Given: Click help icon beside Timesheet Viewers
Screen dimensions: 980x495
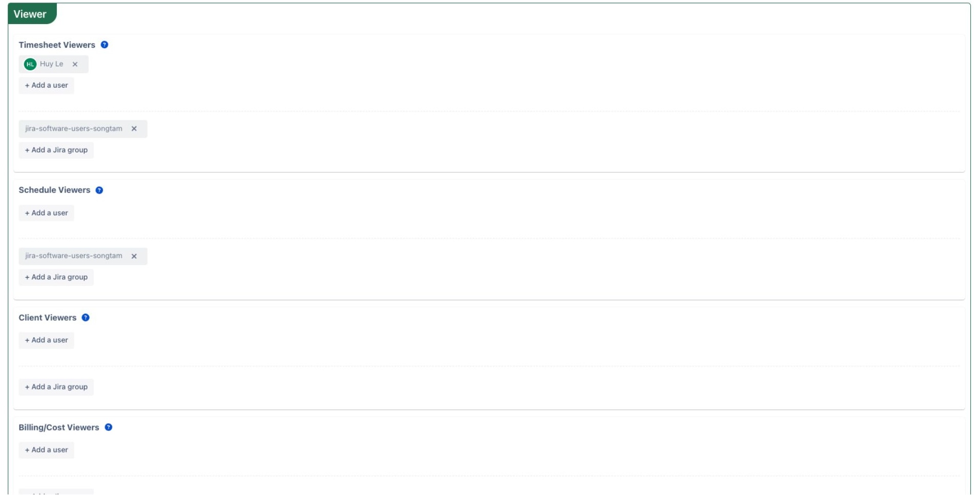Looking at the screenshot, I should pyautogui.click(x=105, y=45).
